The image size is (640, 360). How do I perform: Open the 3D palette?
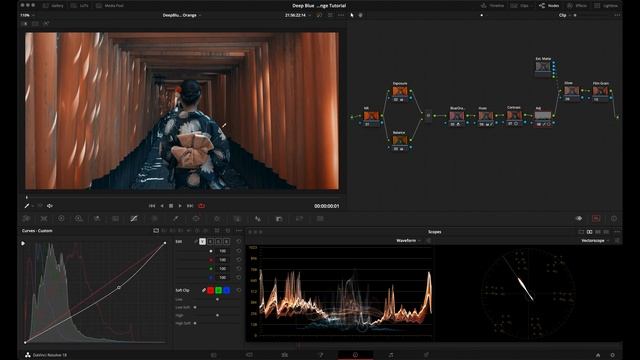click(x=320, y=219)
